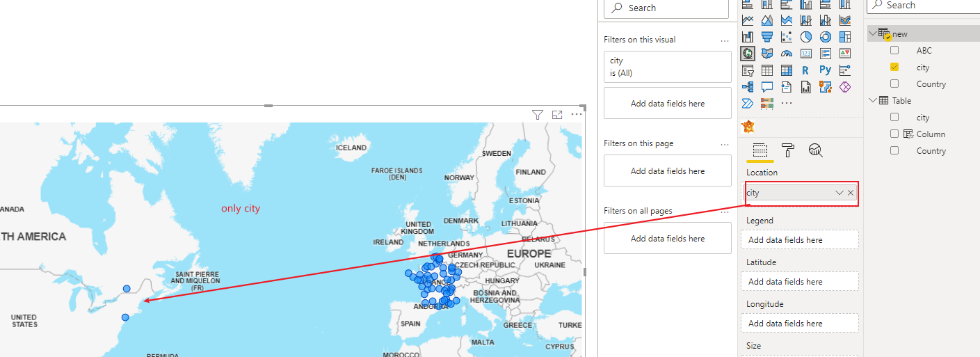Select the Power Apps visual
The image size is (980, 357).
845,87
